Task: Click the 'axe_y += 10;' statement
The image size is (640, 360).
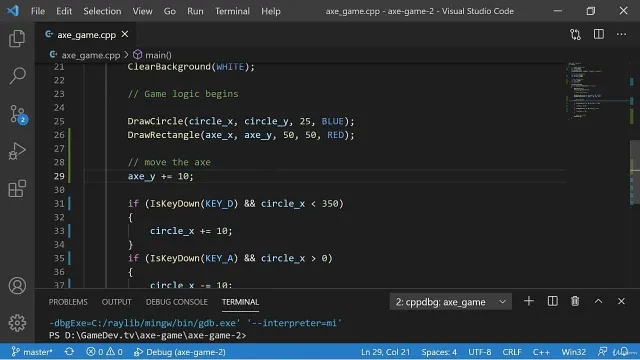Action: tap(160, 176)
